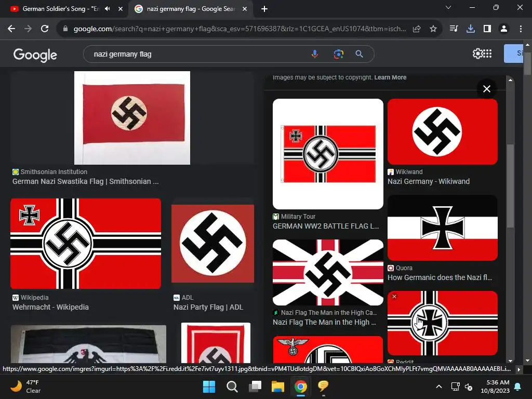Image resolution: width=532 pixels, height=399 pixels.
Task: Open Smithsonian Institution result title
Action: 86,181
